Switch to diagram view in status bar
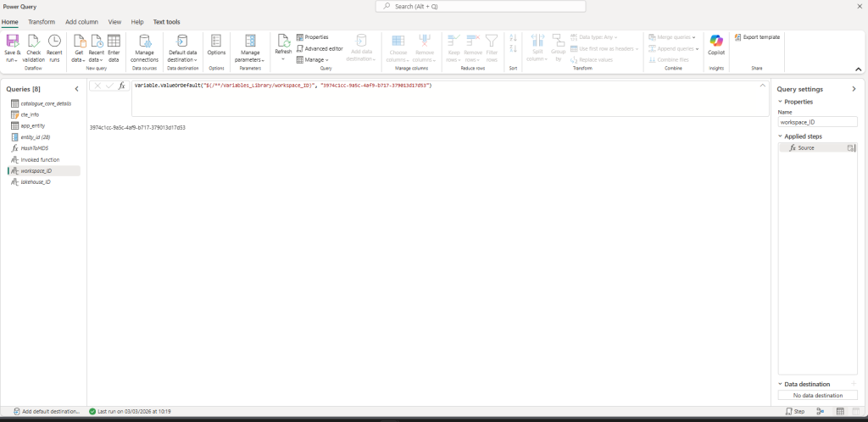This screenshot has height=422, width=868. pos(820,411)
